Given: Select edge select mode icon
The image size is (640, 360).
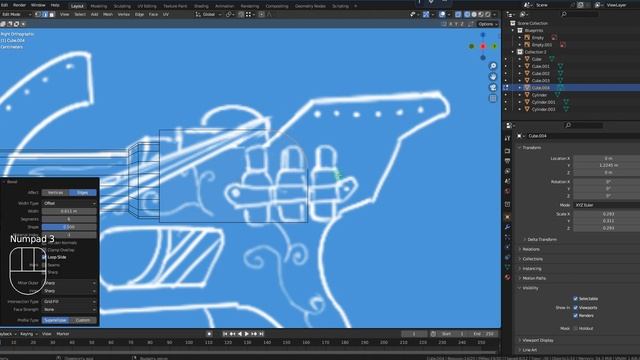Looking at the screenshot, I should click(x=44, y=14).
